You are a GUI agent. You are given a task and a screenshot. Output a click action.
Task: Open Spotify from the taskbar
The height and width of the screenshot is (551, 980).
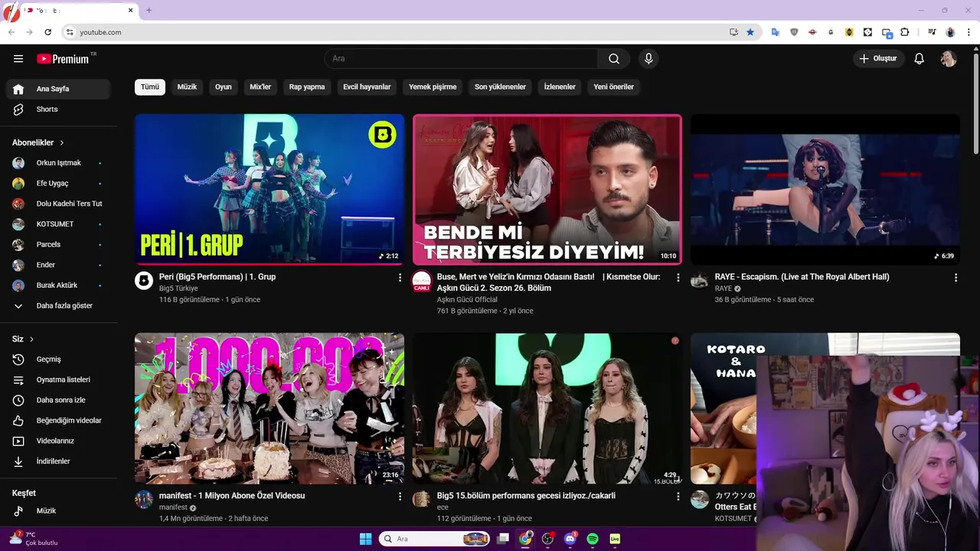592,539
